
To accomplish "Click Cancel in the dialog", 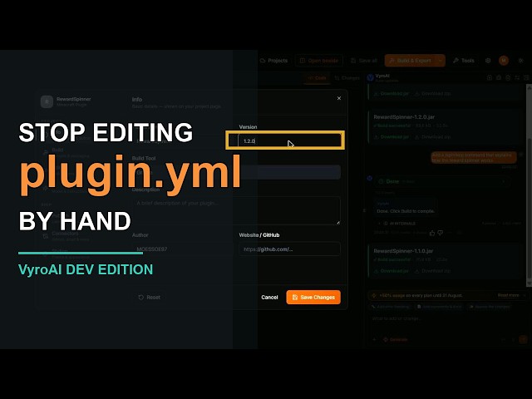I will point(269,298).
